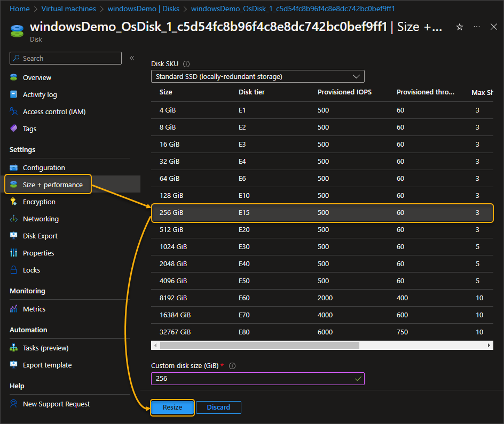Select Size + performance menu item

pyautogui.click(x=48, y=184)
